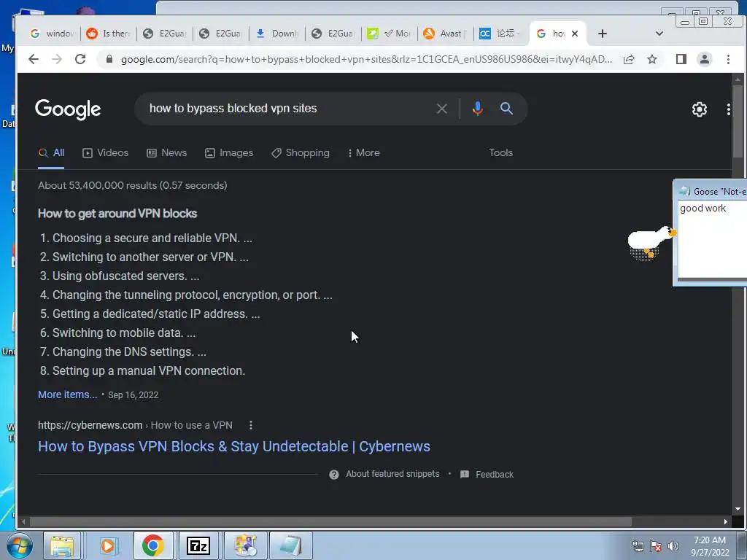The width and height of the screenshot is (747, 560).
Task: Switch to the Reddit 'Is there' tab
Action: coord(108,34)
